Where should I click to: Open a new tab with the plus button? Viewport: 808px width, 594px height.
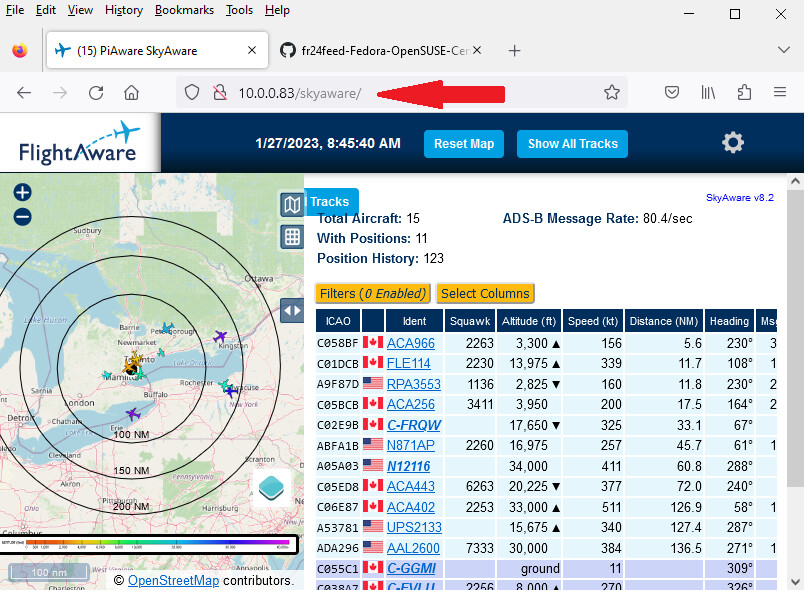coord(514,50)
